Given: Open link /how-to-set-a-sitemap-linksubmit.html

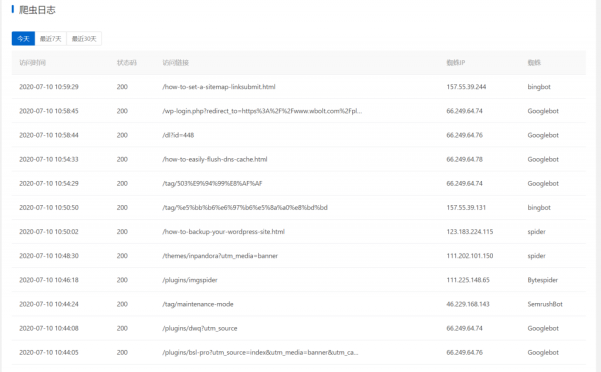Looking at the screenshot, I should pyautogui.click(x=219, y=87).
